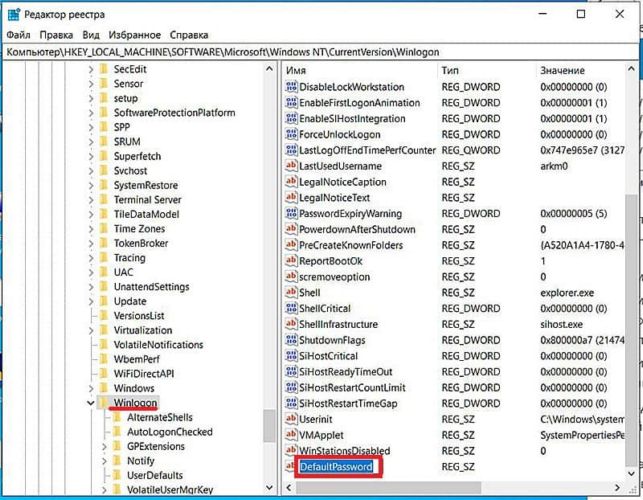Click the LastUsedUsername string icon
This screenshot has height=500, width=643.
tap(291, 166)
